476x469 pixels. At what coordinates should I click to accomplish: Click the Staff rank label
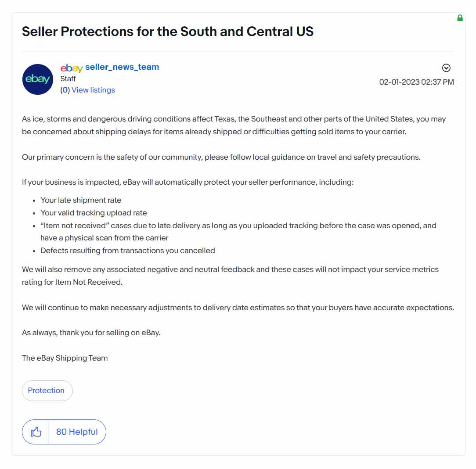click(x=68, y=79)
